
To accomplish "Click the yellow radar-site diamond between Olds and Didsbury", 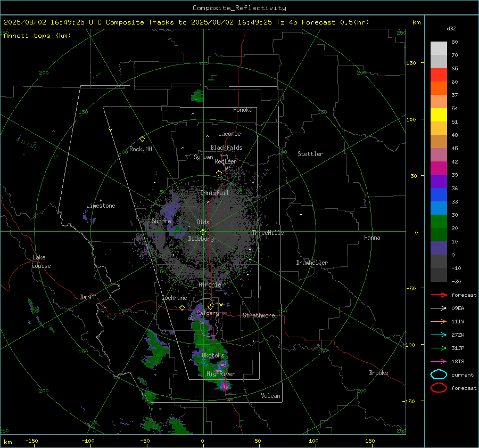I will (x=203, y=232).
